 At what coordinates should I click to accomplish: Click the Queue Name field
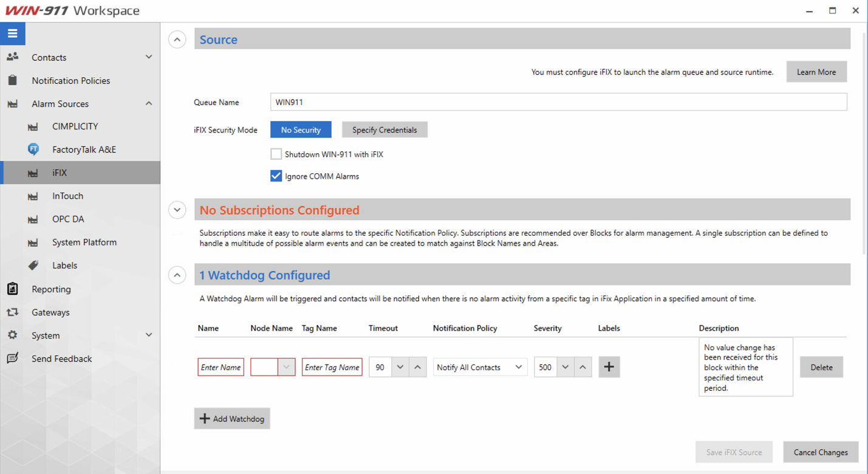pyautogui.click(x=558, y=102)
